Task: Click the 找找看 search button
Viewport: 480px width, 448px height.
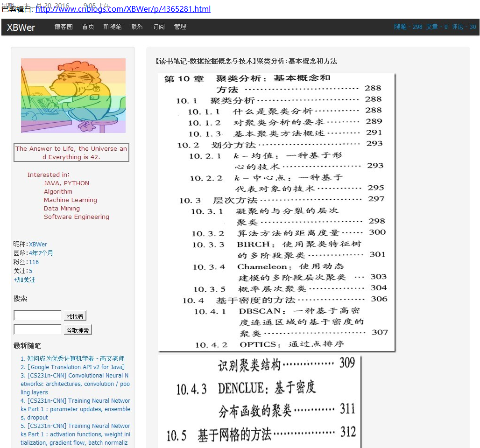Action: pos(75,316)
